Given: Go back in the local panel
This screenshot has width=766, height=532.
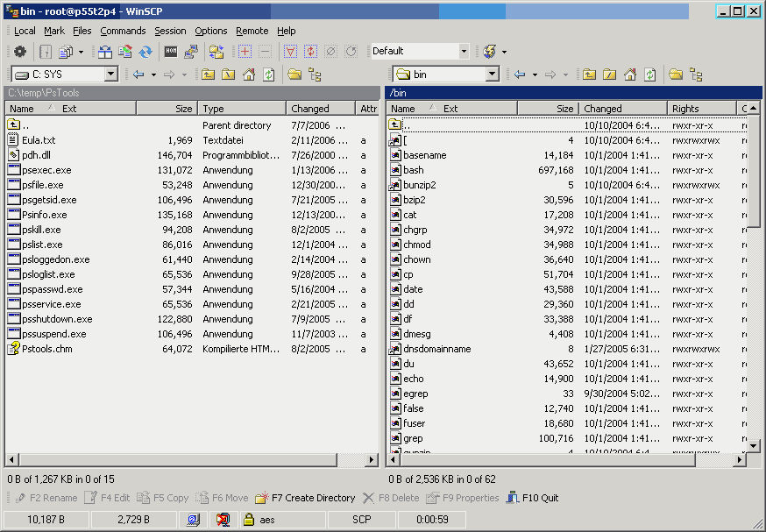Looking at the screenshot, I should click(138, 74).
